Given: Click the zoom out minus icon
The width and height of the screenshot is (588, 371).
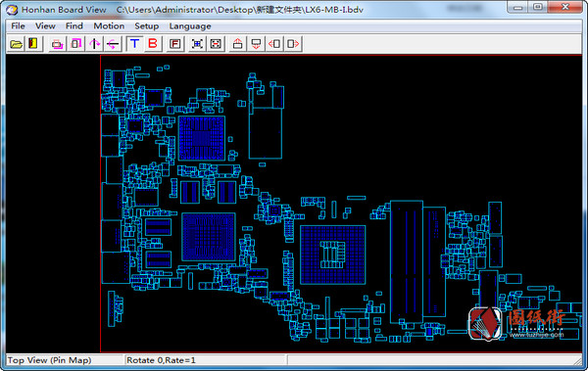Looking at the screenshot, I should [216, 44].
